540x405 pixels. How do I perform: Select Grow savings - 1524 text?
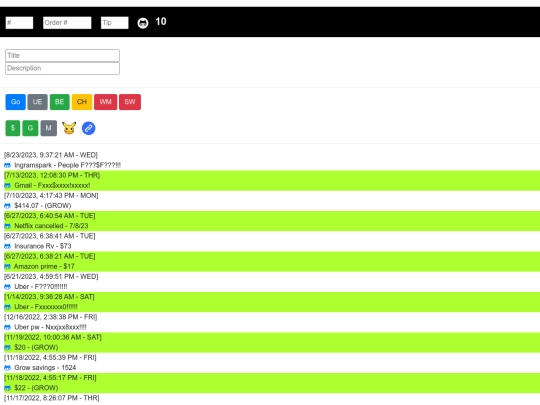pyautogui.click(x=45, y=368)
